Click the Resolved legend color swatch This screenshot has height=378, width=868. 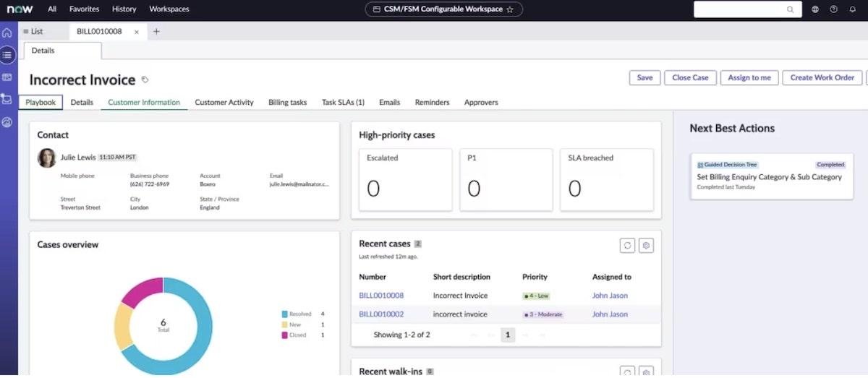coord(285,314)
